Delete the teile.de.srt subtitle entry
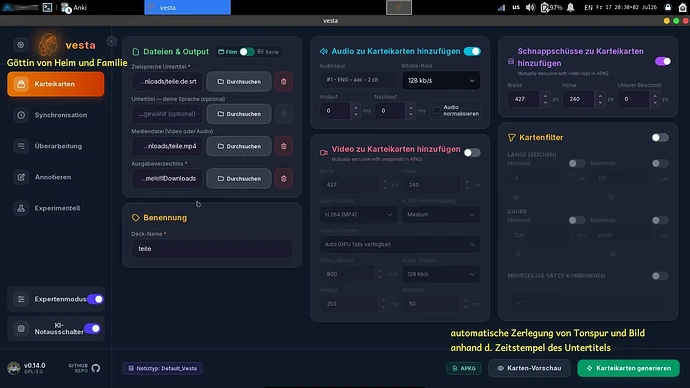The height and width of the screenshot is (388, 690). coord(284,82)
